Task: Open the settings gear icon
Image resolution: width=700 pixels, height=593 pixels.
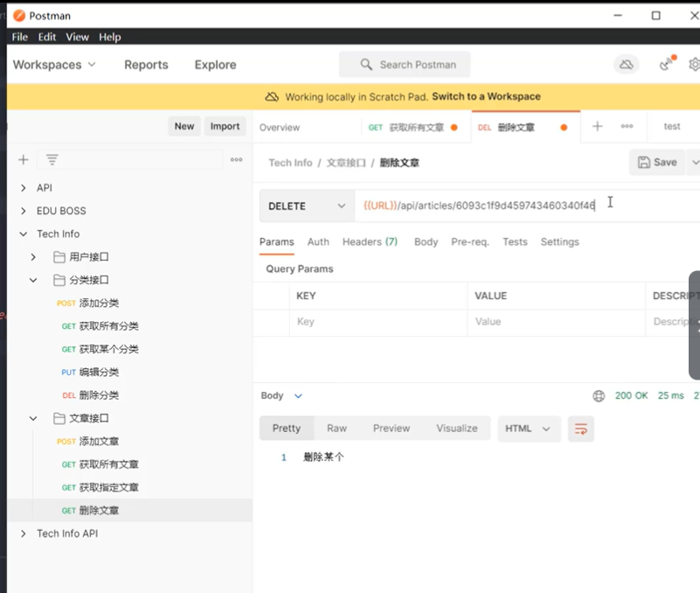Action: [694, 65]
